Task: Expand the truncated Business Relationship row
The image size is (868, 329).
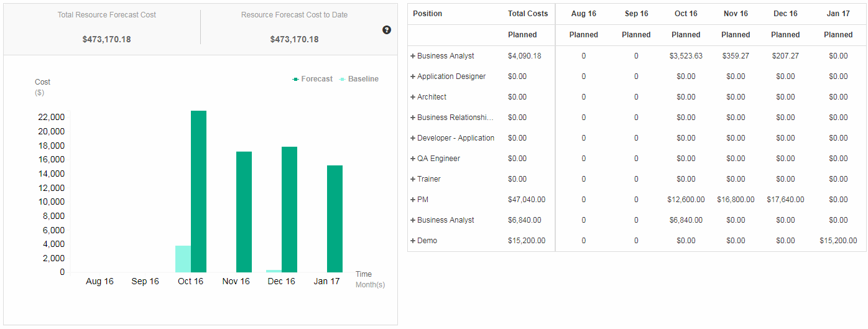Action: click(x=413, y=118)
